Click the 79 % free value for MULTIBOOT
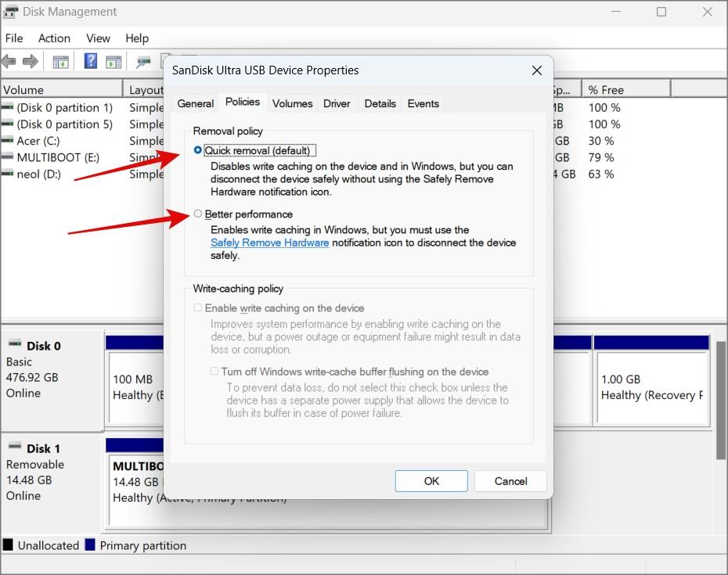The image size is (728, 575). tap(600, 157)
